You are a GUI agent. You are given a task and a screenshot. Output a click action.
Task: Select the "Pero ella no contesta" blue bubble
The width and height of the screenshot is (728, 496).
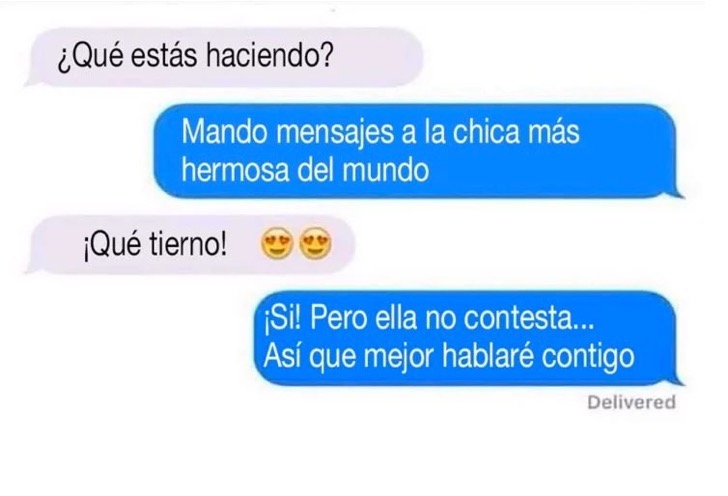[x=469, y=338]
